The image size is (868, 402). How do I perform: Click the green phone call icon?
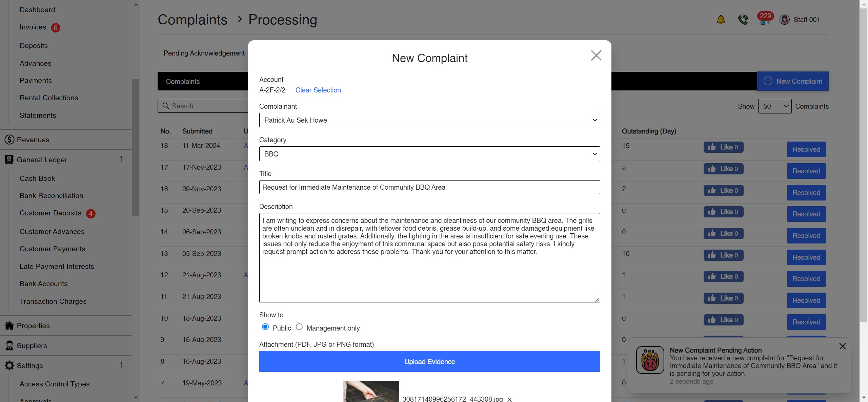[x=743, y=19]
